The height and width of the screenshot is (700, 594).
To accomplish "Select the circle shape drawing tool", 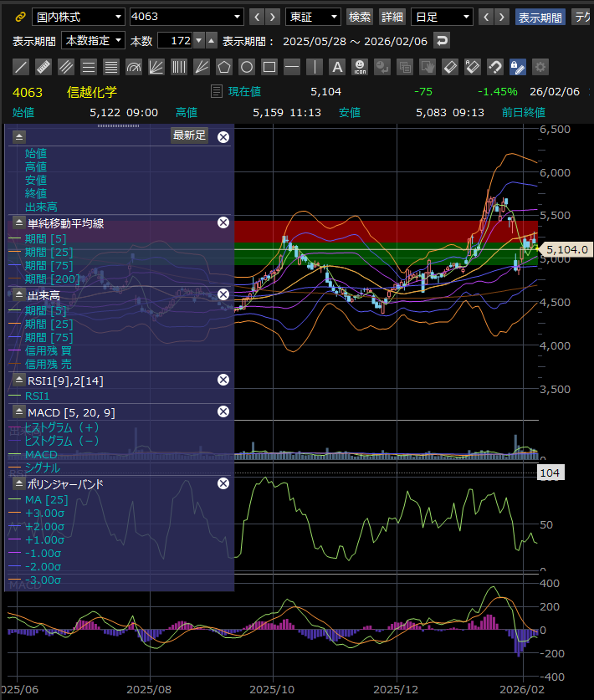I will pos(246,67).
